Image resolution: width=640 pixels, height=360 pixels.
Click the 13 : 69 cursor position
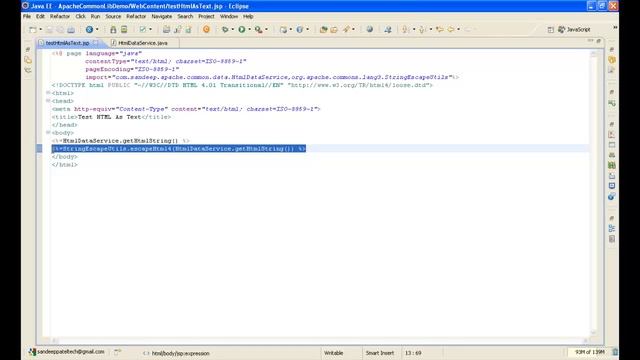tap(413, 353)
